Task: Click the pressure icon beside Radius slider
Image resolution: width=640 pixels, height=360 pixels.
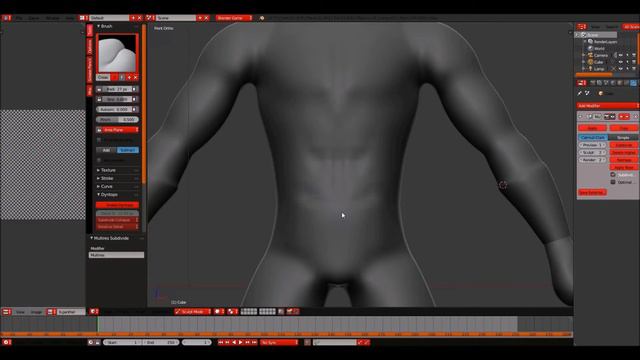Action: (134, 89)
